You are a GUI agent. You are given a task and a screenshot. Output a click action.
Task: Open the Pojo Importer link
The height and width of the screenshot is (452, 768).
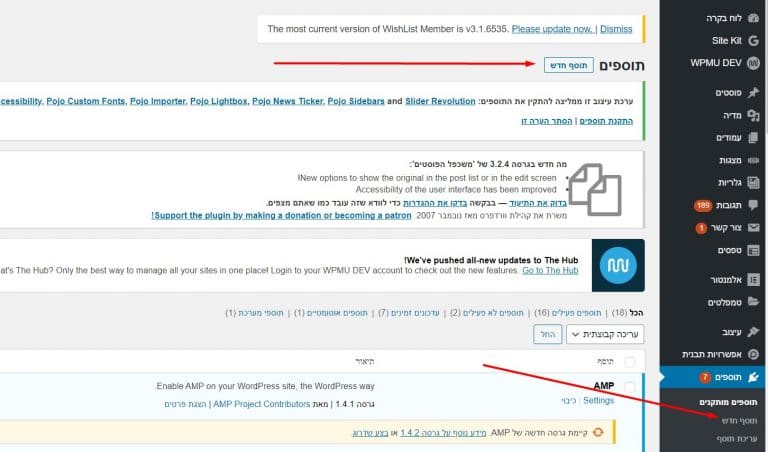pyautogui.click(x=157, y=101)
